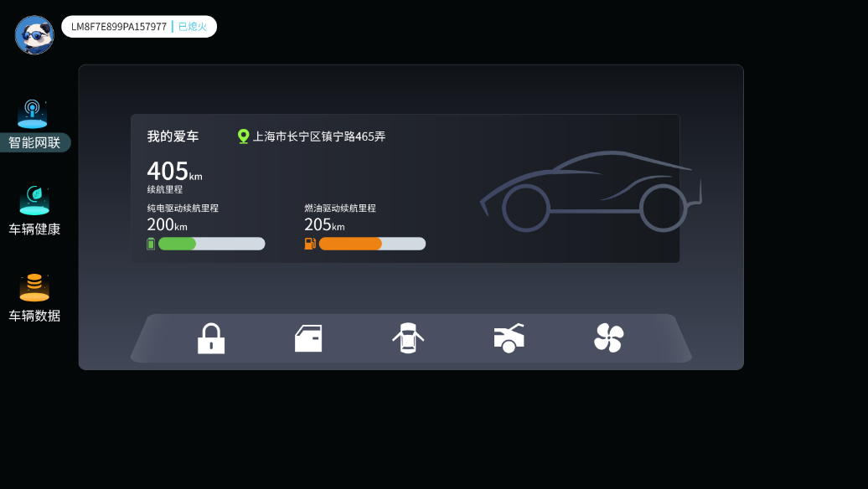Tap the open doors car icon
The image size is (868, 489).
408,338
